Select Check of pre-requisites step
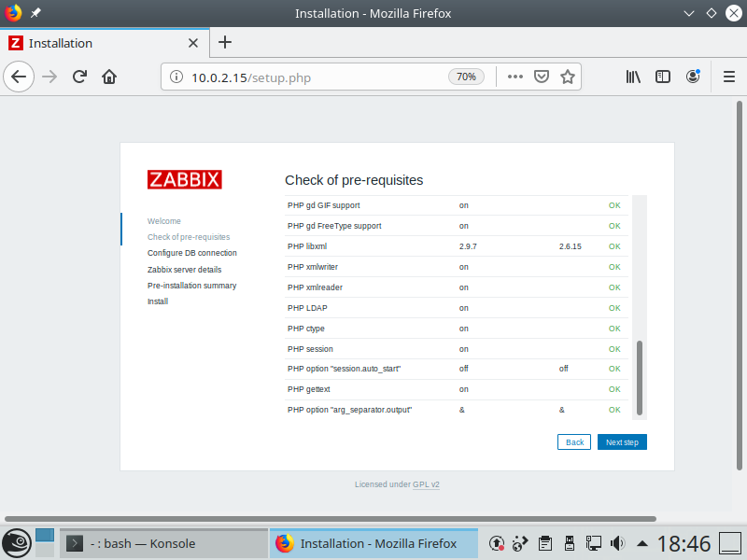 (189, 237)
